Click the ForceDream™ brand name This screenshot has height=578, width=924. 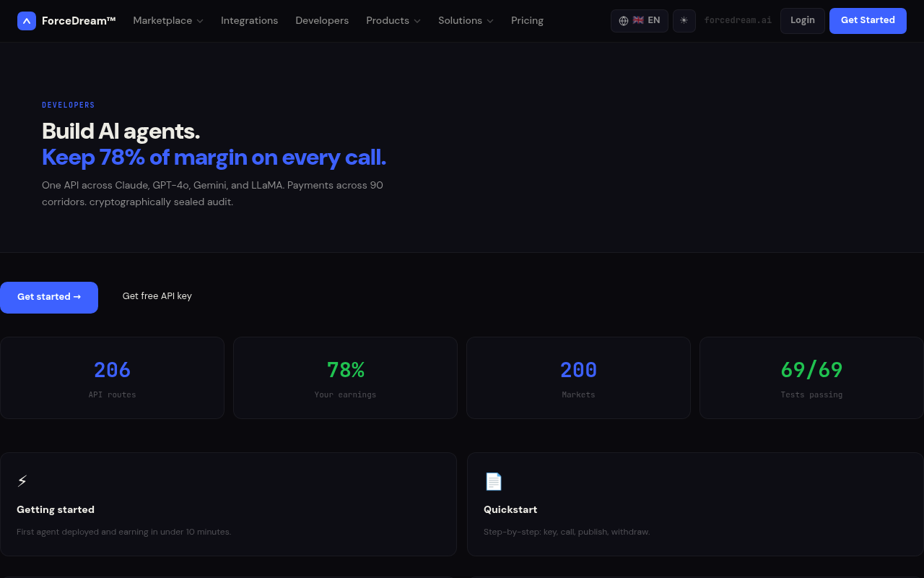coord(79,21)
